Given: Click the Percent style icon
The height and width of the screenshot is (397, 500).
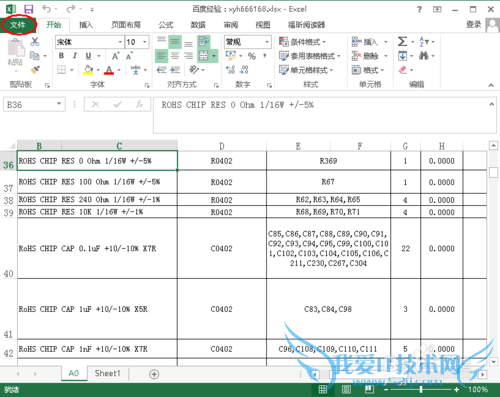Looking at the screenshot, I should click(252, 56).
